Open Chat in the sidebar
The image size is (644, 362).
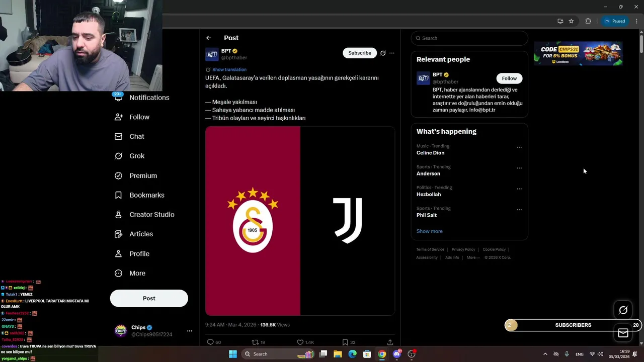coord(129,137)
